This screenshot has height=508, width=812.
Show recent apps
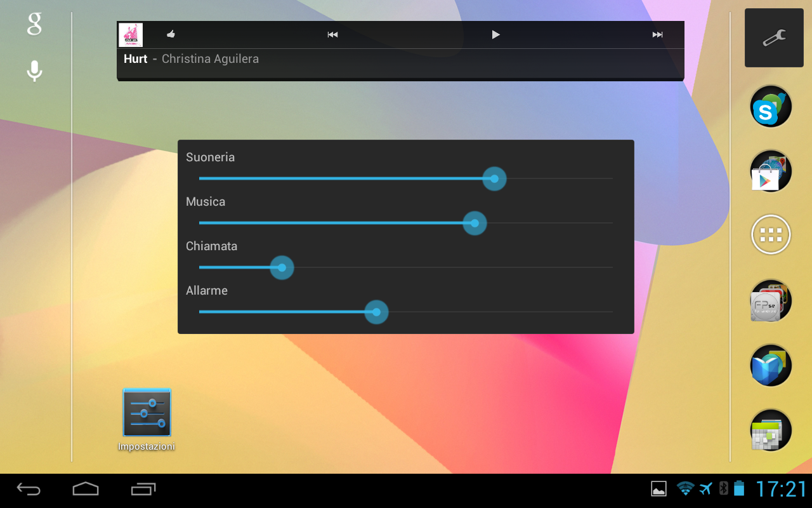(x=143, y=489)
